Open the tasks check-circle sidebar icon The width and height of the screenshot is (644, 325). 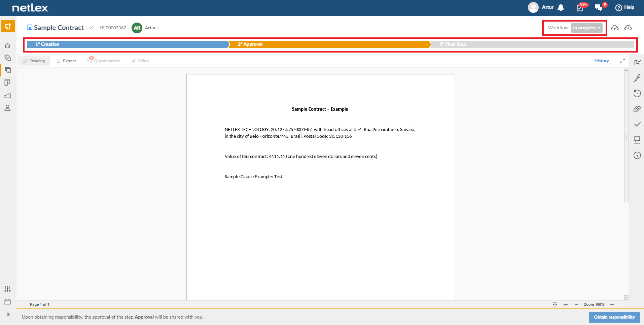tap(7, 58)
